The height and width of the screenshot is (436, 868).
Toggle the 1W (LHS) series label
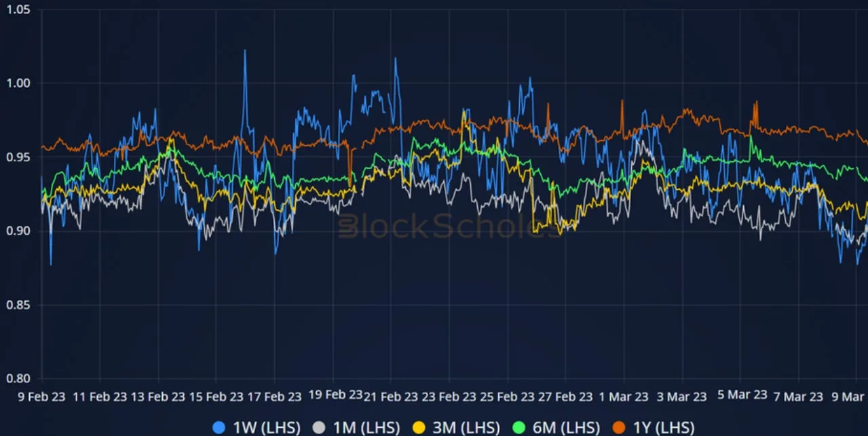266,428
